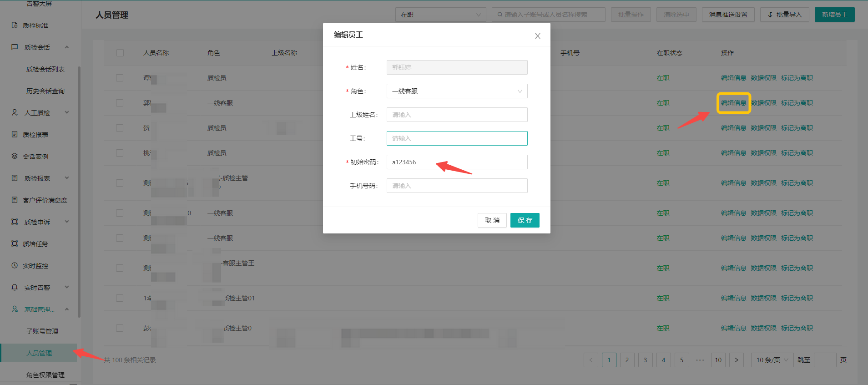The width and height of the screenshot is (868, 385).
Task: Click the 质检标准 sidebar icon
Action: coord(15,25)
